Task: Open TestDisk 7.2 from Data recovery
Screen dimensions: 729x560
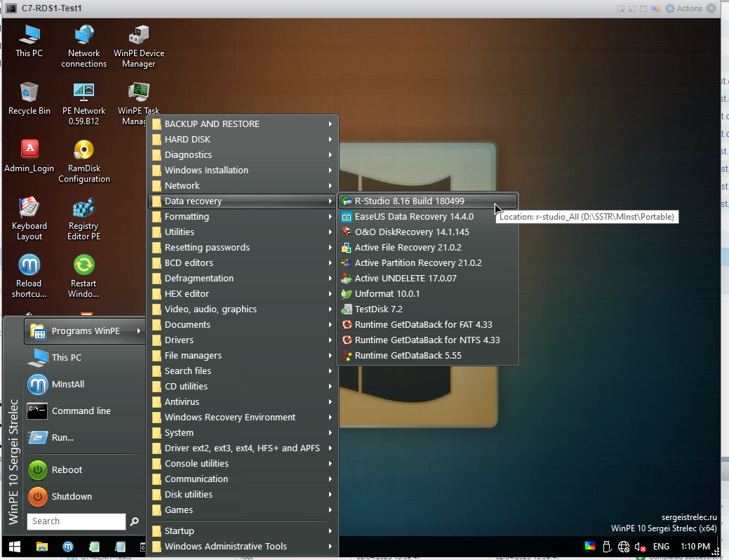Action: pyautogui.click(x=378, y=309)
